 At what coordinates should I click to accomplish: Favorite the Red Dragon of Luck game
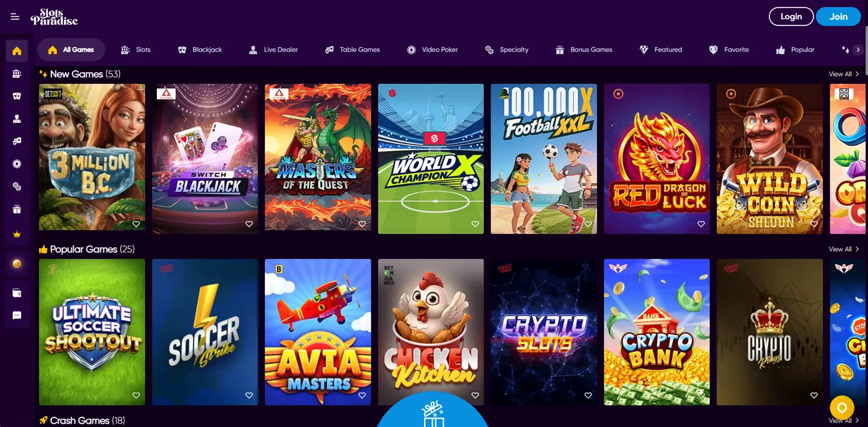click(x=701, y=224)
